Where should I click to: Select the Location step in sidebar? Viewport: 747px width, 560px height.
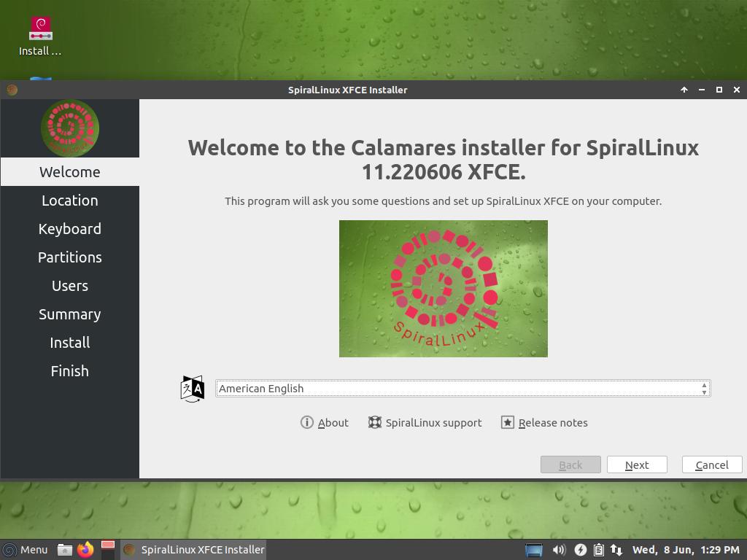click(x=70, y=200)
